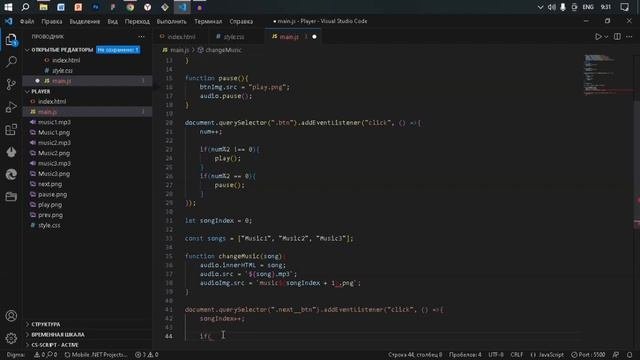Open the Explorer view in activity bar
This screenshot has width=640, height=360.
click(11, 40)
